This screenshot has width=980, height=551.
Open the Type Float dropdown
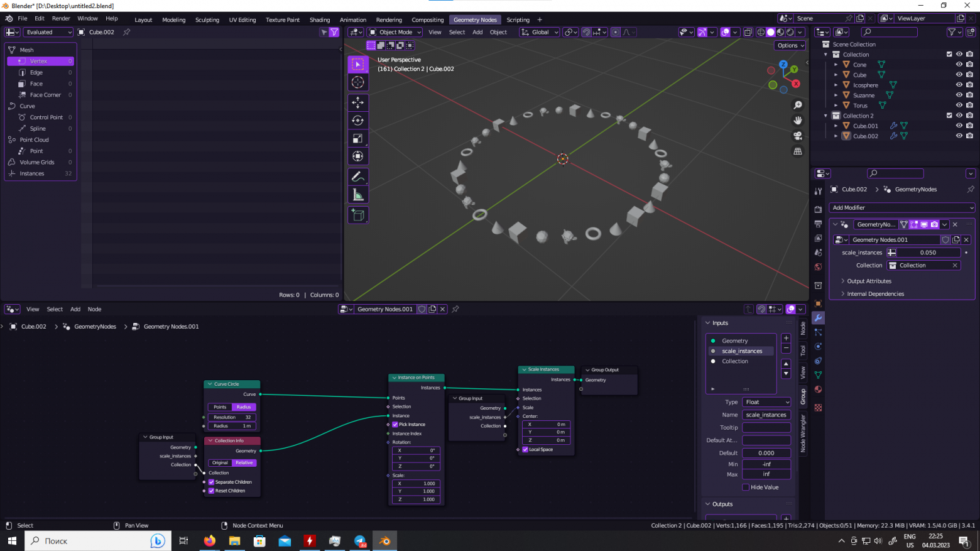pyautogui.click(x=766, y=402)
